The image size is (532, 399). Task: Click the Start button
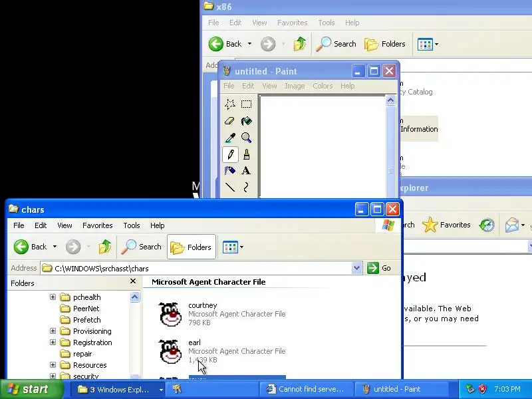pos(31,389)
